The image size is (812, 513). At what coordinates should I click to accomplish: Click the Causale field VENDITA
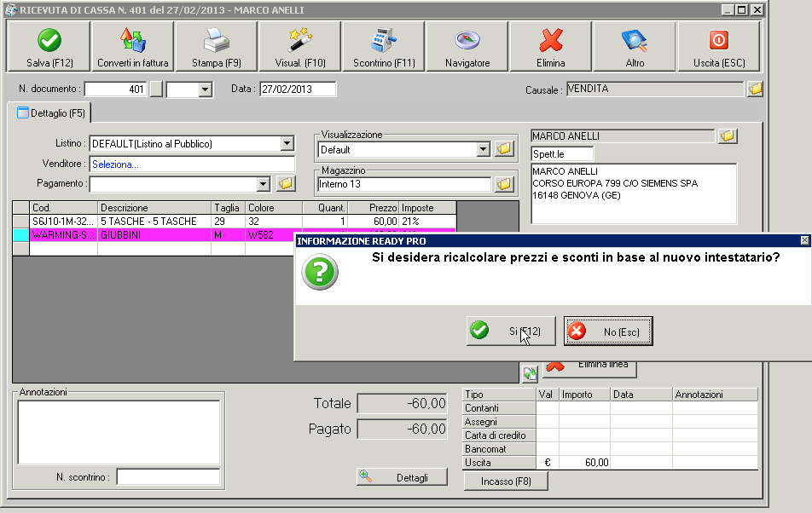[x=655, y=89]
